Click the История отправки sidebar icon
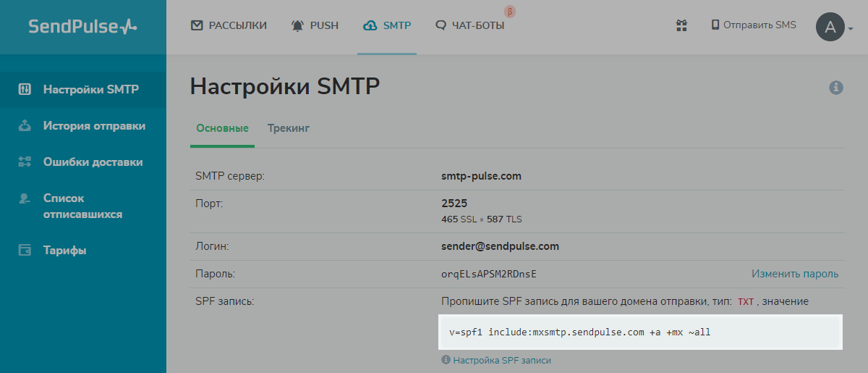Screen dimensions: 868x373 [x=25, y=126]
